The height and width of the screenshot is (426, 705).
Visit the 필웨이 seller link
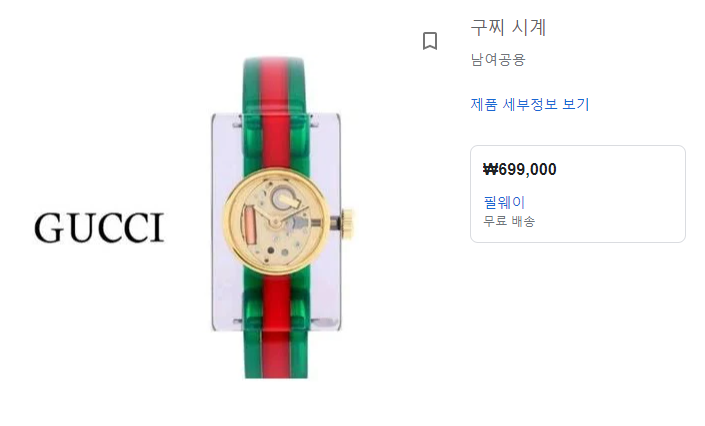click(x=504, y=202)
